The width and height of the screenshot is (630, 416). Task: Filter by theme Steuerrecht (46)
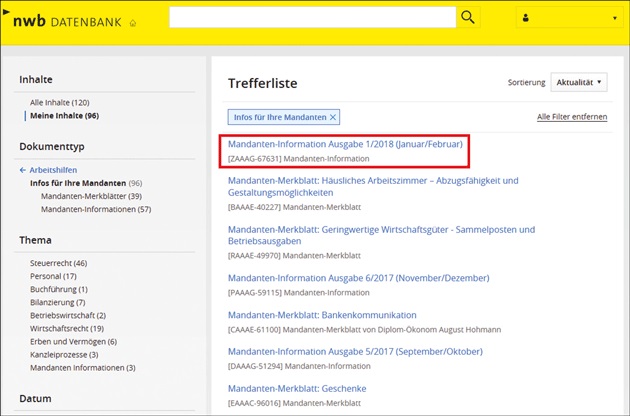(59, 263)
